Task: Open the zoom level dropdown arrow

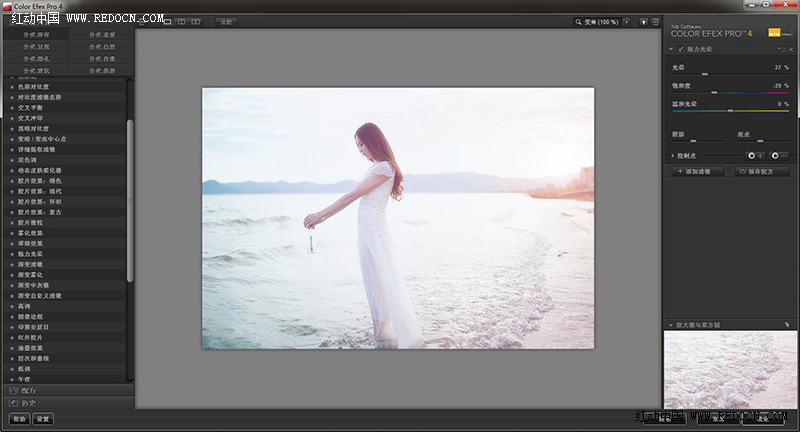Action: (x=627, y=22)
